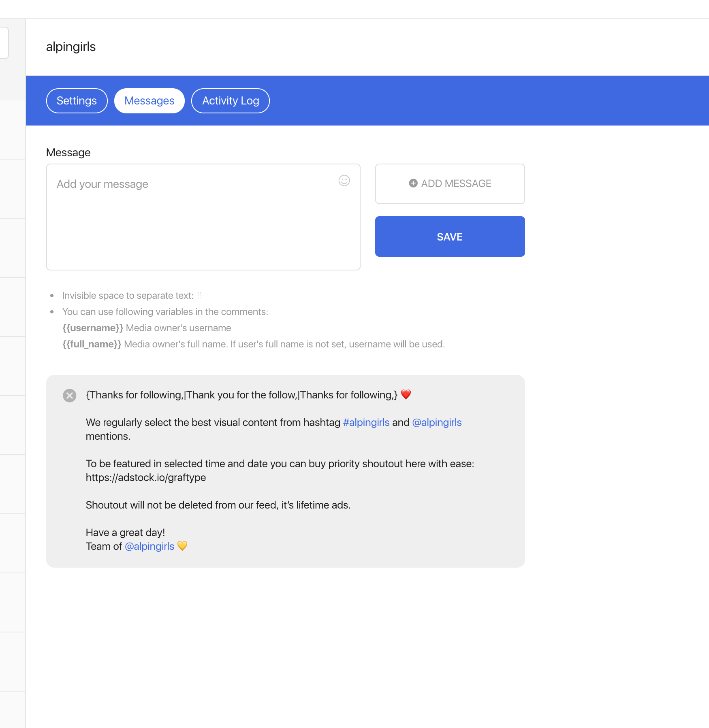This screenshot has height=728, width=709.
Task: Follow the #alpingirls hashtag link
Action: point(366,422)
